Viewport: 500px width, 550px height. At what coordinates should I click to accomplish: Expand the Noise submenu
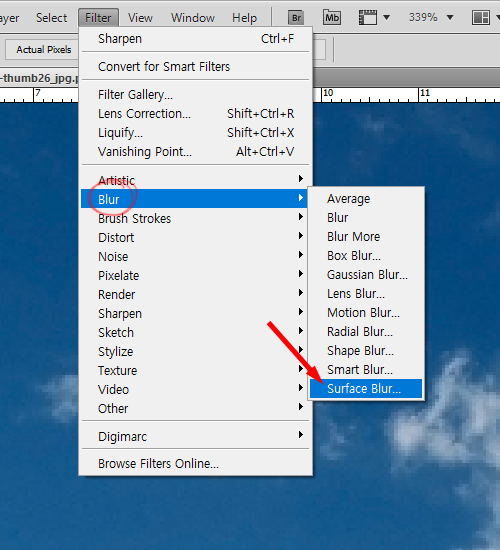coord(195,256)
